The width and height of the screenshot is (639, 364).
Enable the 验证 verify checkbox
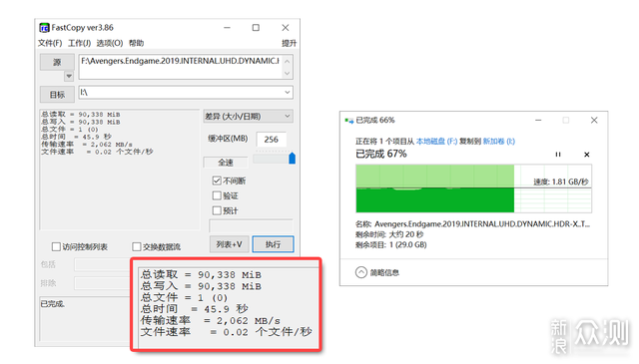pos(217,195)
